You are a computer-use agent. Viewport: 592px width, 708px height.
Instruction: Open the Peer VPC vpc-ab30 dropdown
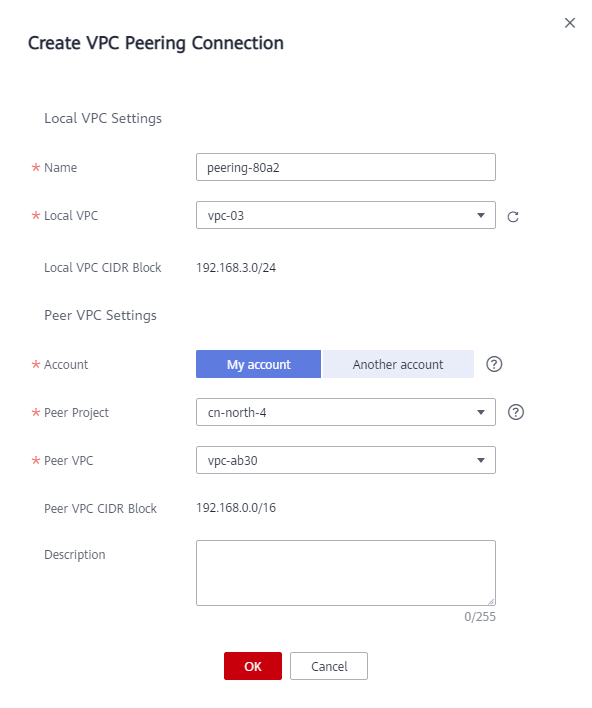click(345, 460)
